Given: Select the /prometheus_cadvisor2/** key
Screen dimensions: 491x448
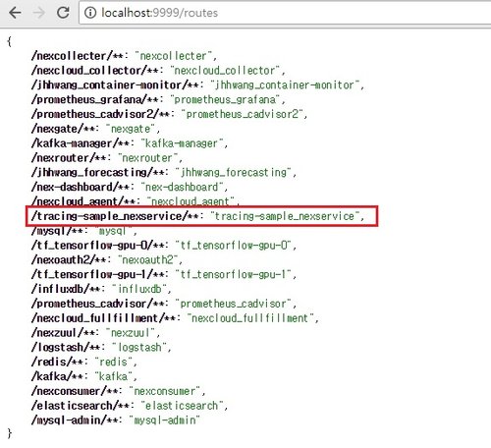Looking at the screenshot, I should pos(100,114).
